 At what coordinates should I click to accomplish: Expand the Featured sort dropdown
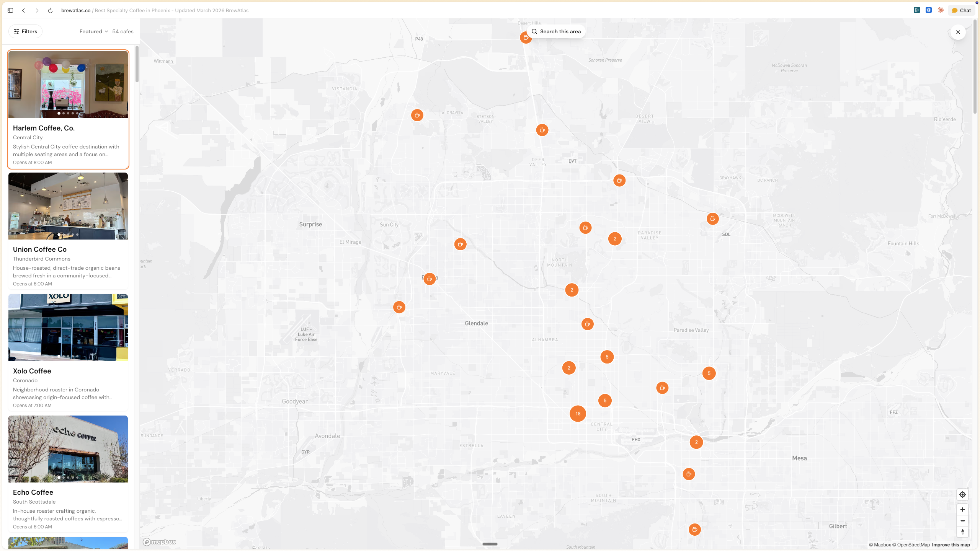93,31
